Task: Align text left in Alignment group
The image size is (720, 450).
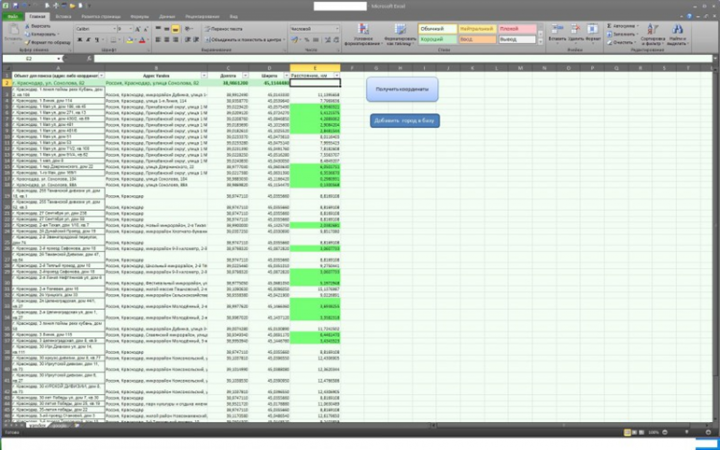Action: coord(158,40)
